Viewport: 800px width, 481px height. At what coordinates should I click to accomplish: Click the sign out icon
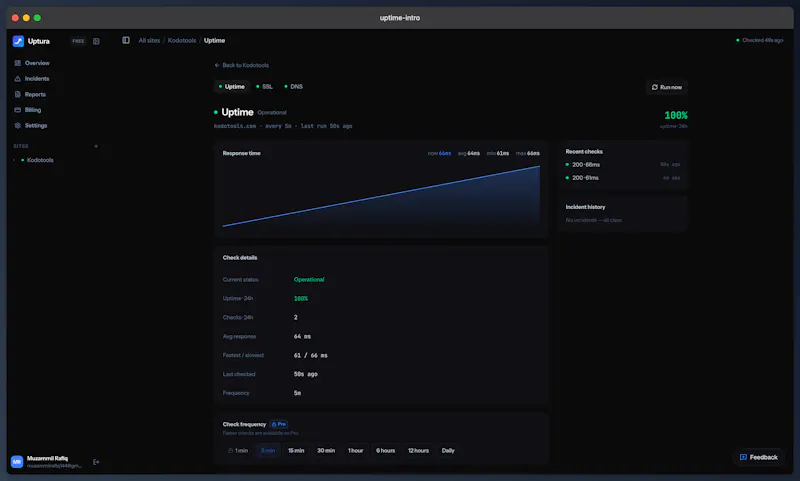tap(96, 462)
